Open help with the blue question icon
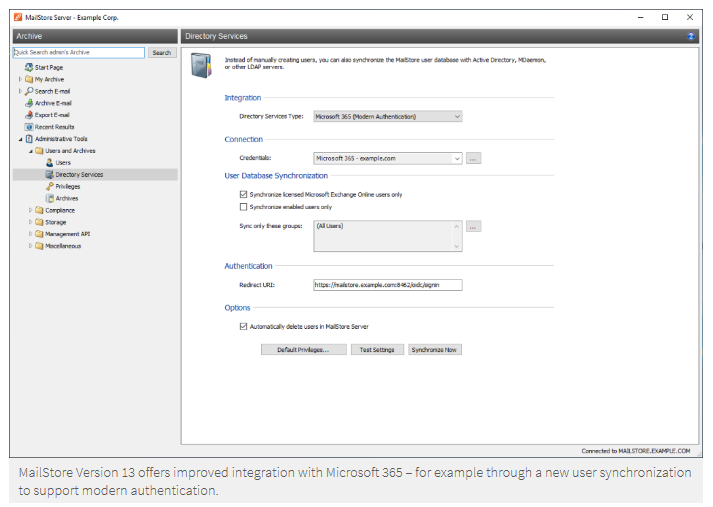Viewport: 713px width, 507px height. 691,36
